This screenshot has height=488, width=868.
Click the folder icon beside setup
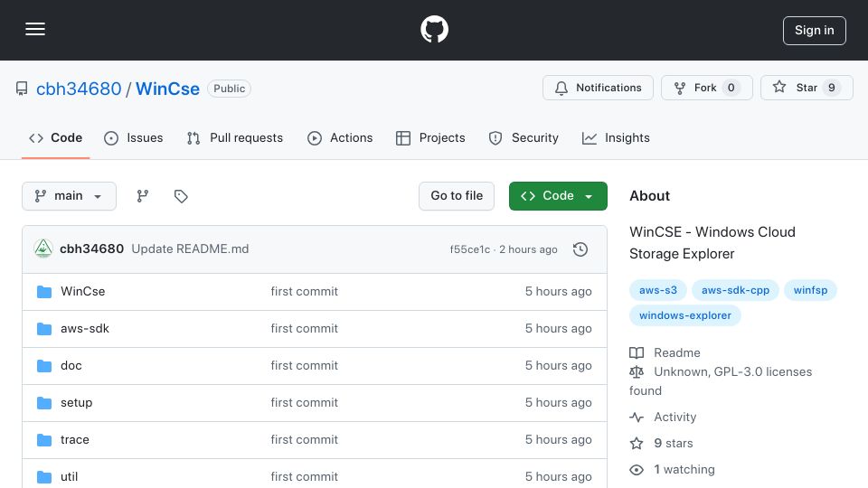44,403
